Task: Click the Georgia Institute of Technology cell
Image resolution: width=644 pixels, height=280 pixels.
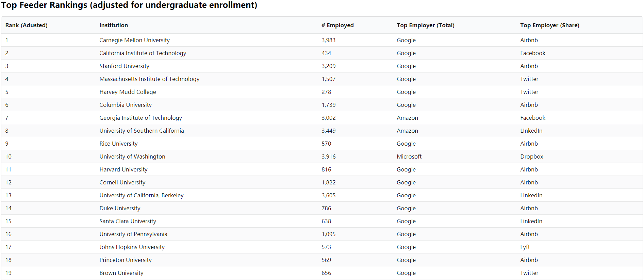Action: tap(141, 118)
